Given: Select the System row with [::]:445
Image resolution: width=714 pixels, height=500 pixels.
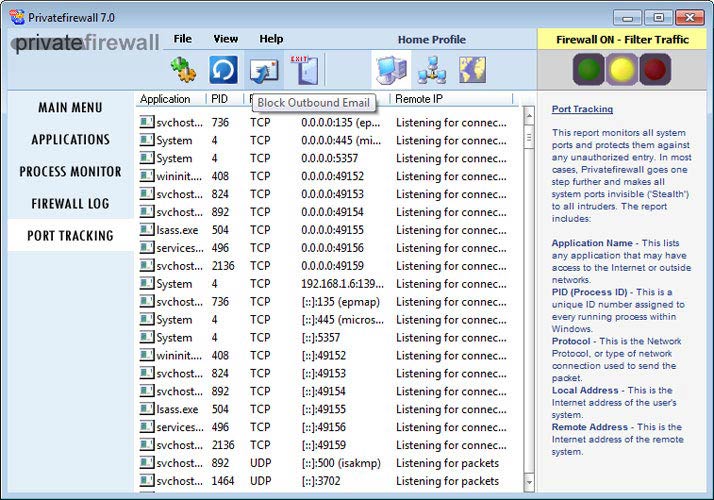Looking at the screenshot, I should click(328, 320).
